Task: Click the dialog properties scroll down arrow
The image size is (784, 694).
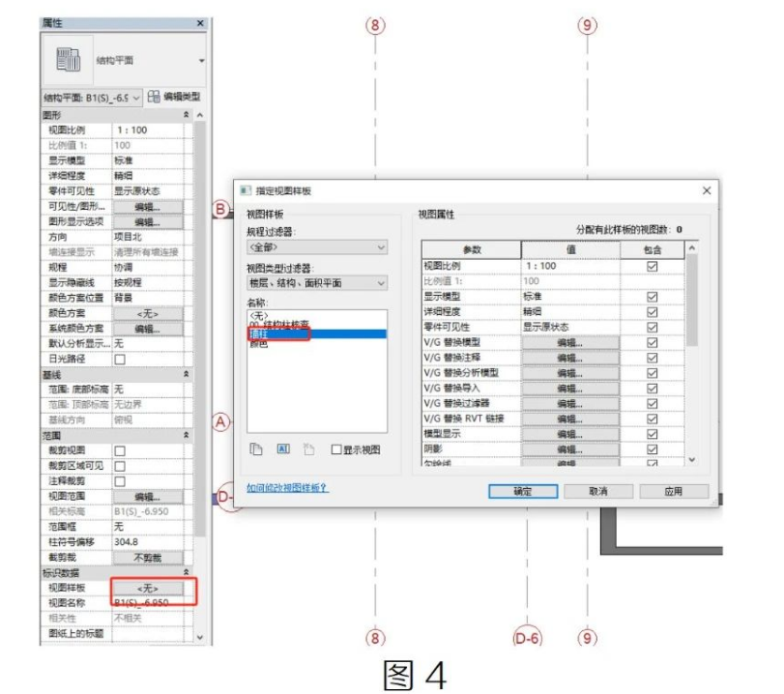Action: pos(692,459)
